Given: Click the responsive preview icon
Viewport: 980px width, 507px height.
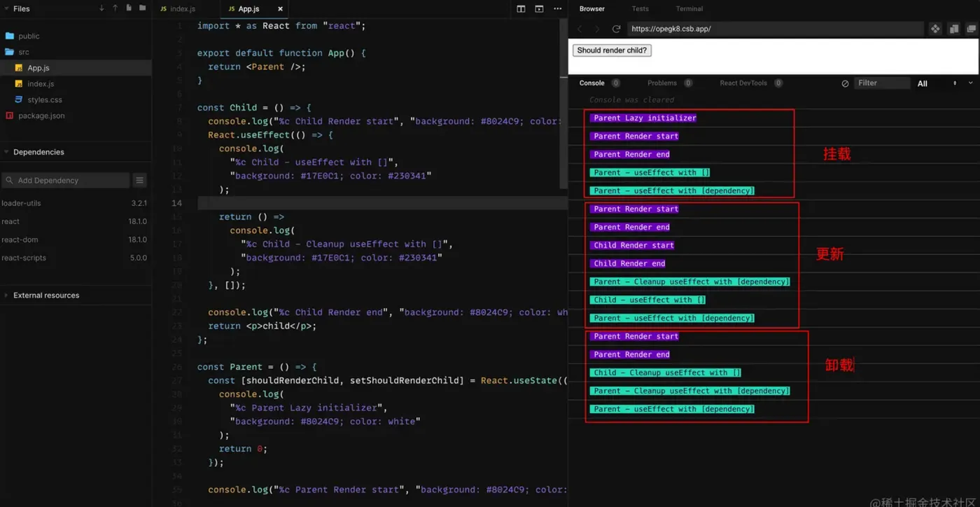Looking at the screenshot, I should (x=953, y=29).
